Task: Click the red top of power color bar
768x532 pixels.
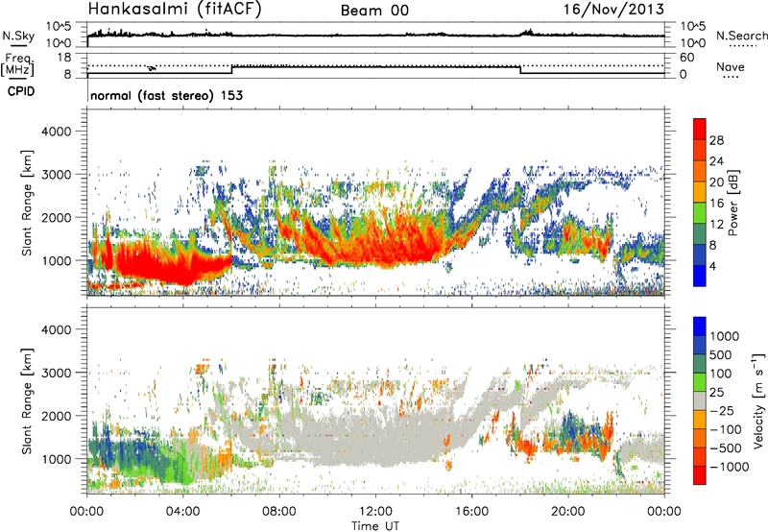Action: [x=700, y=129]
